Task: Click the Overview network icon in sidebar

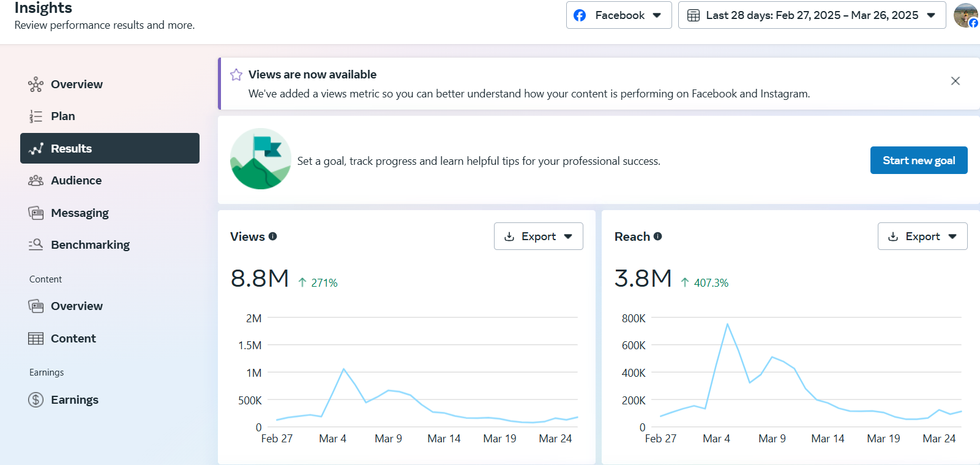Action: 36,85
